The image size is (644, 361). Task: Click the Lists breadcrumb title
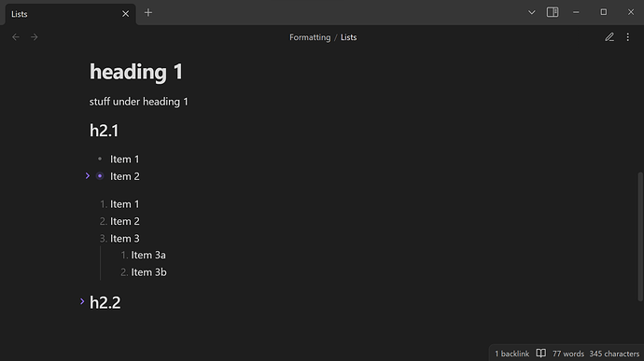pos(349,37)
